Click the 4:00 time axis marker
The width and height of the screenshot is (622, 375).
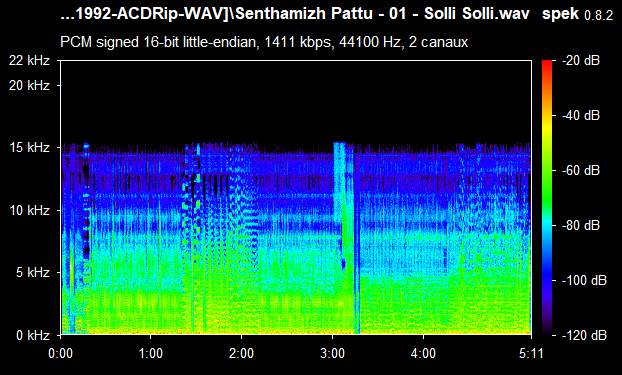click(423, 353)
